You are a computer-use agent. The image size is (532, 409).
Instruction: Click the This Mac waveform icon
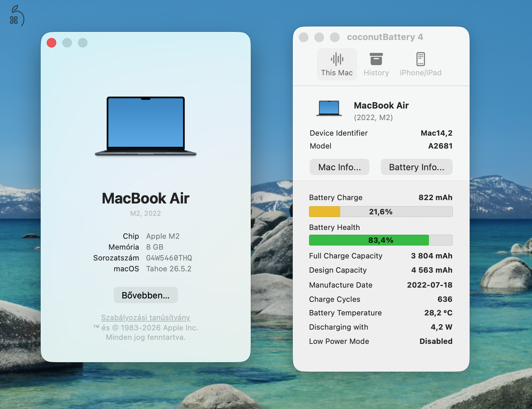337,59
